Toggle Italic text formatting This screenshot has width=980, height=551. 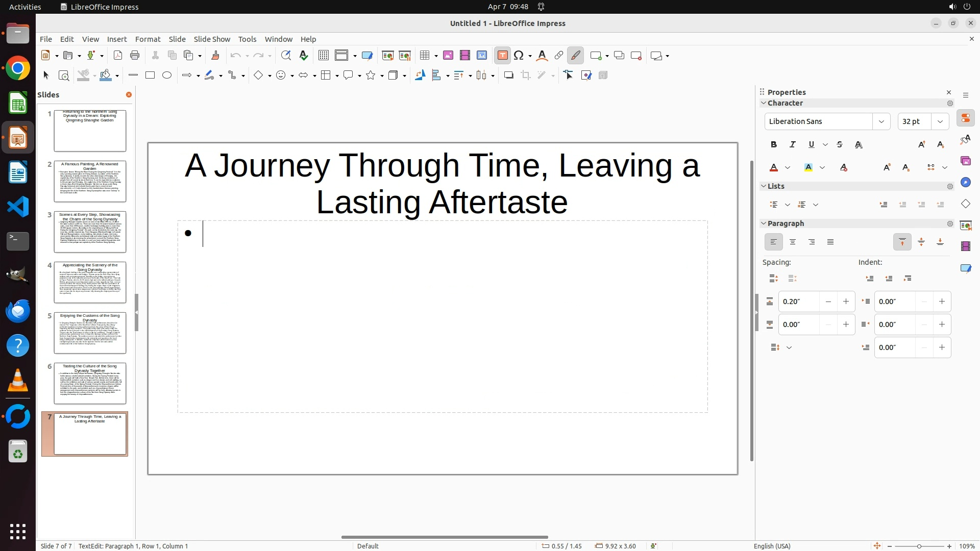pos(792,145)
